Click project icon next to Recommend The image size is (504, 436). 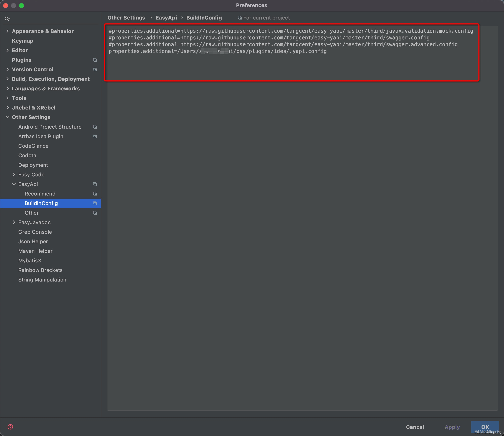[x=95, y=194]
